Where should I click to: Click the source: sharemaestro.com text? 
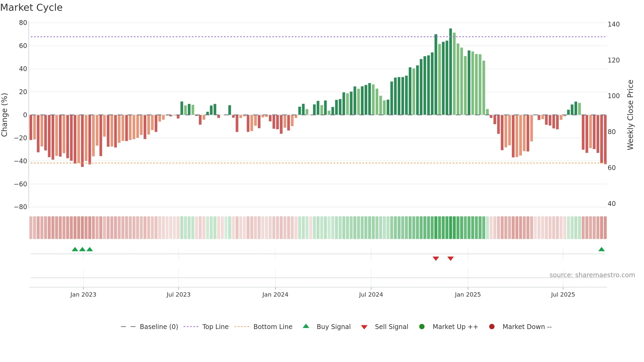pos(592,275)
